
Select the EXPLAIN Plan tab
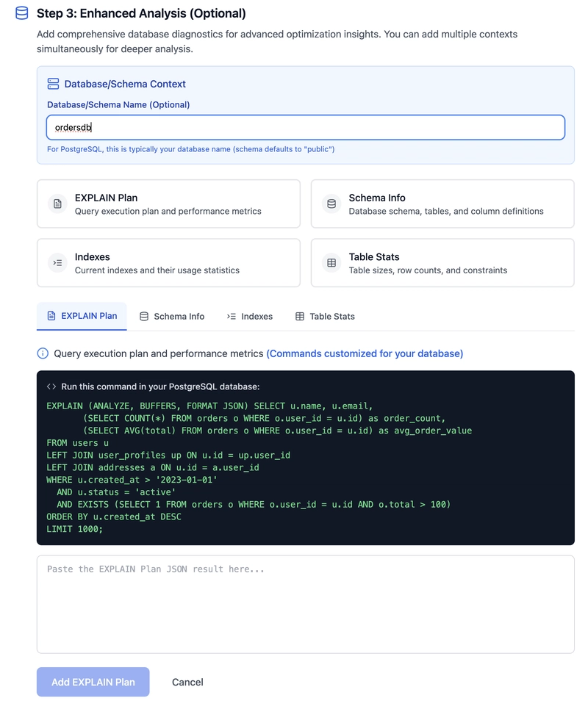(82, 316)
